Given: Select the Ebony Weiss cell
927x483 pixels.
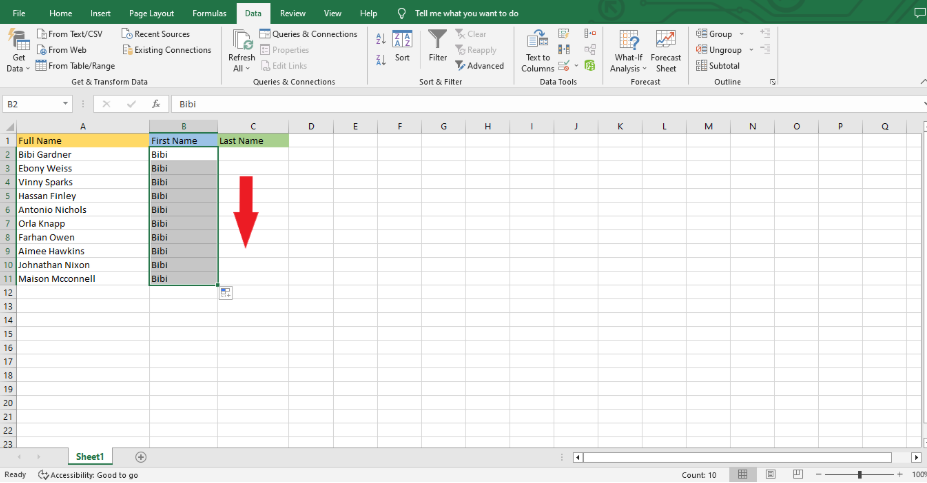Looking at the screenshot, I should (83, 168).
